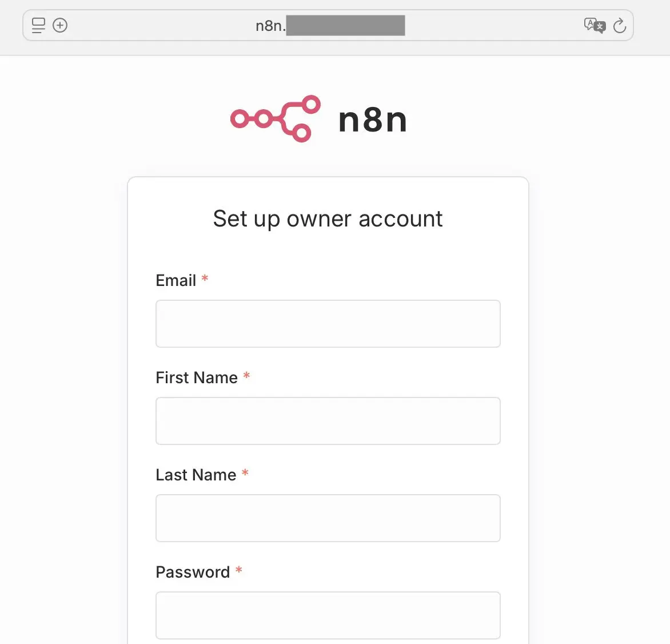
Task: Select the Last Name input field
Action: tap(328, 518)
